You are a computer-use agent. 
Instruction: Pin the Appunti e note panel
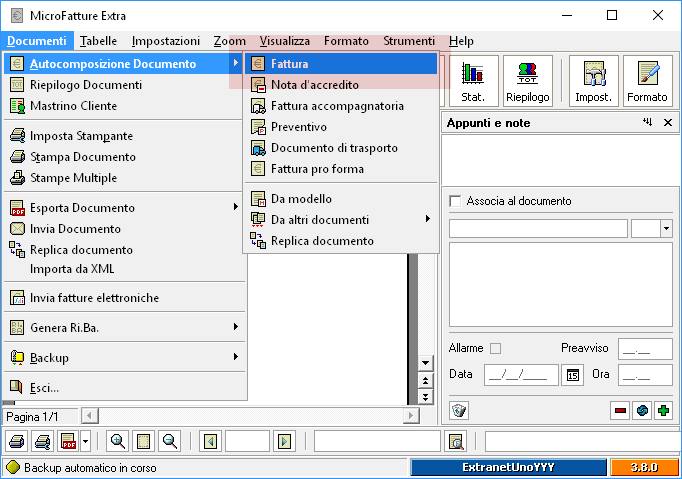[x=648, y=122]
